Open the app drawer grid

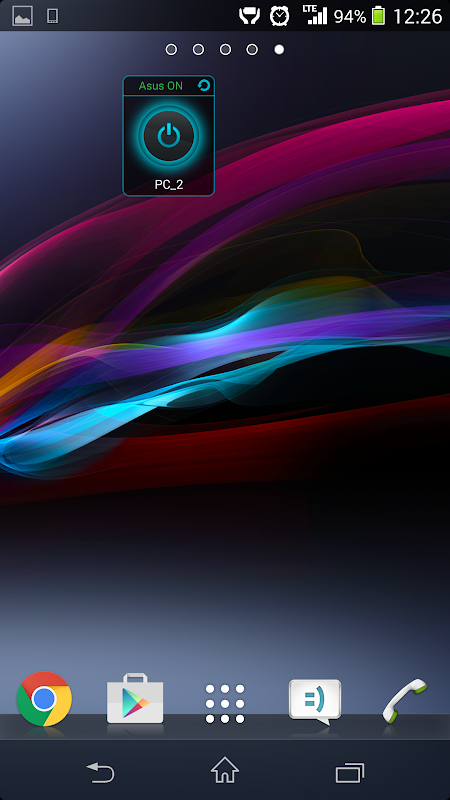tap(225, 704)
